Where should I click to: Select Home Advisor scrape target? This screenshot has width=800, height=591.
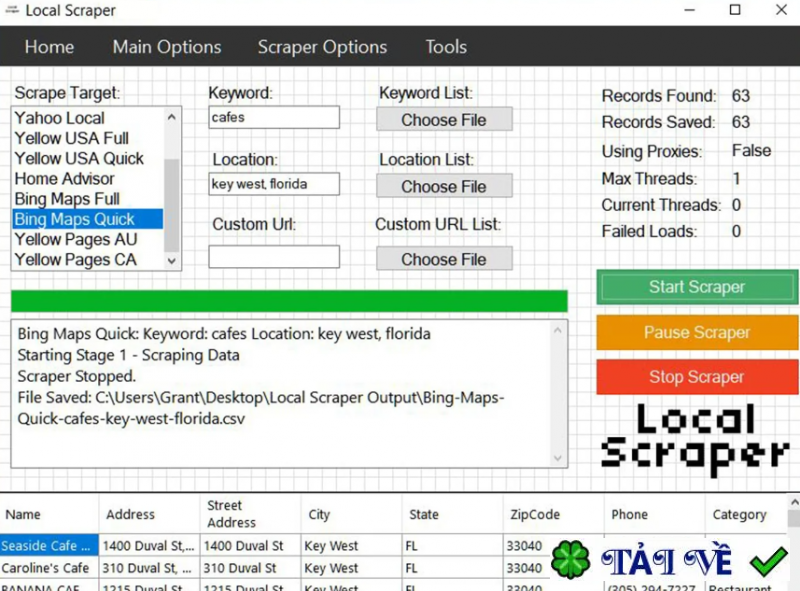point(88,179)
